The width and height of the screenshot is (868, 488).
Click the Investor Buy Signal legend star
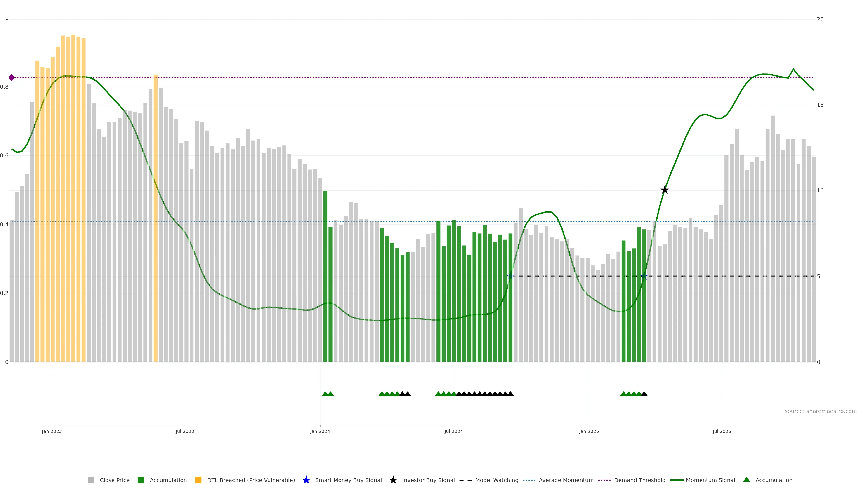393,480
